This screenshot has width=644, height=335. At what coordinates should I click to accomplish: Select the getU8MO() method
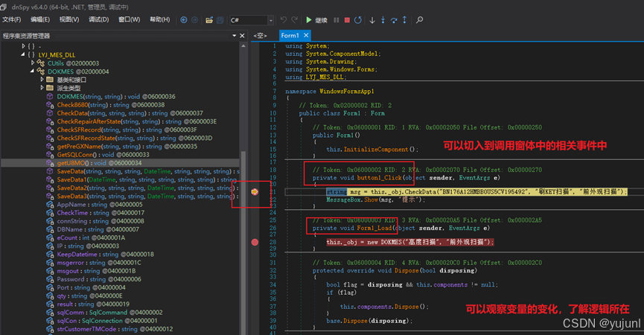100,163
